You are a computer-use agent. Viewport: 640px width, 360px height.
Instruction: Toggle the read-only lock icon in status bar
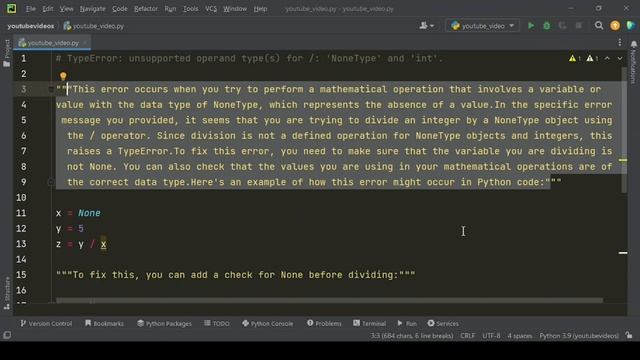tap(629, 335)
